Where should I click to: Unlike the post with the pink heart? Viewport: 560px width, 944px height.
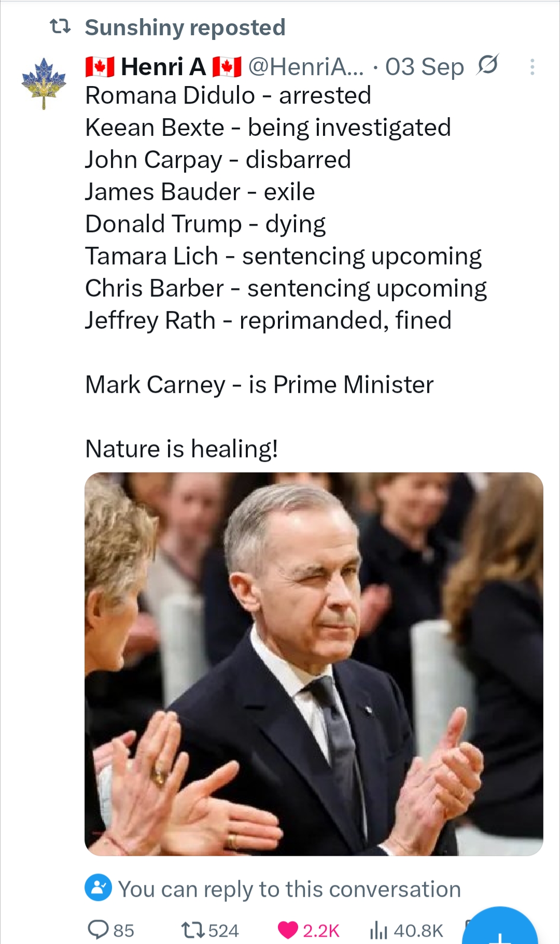[x=288, y=930]
